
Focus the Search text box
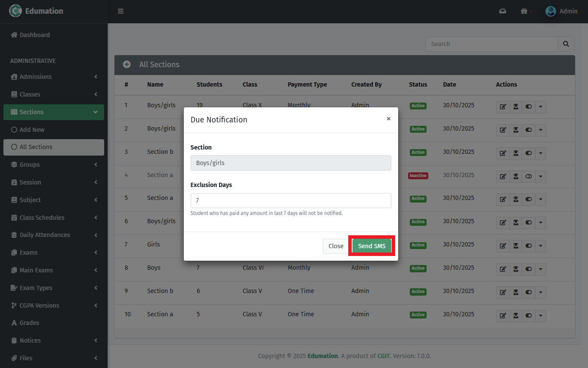coord(492,44)
